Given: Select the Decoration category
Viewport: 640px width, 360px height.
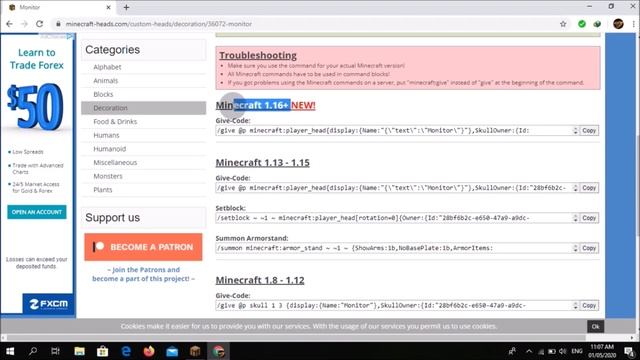Looking at the screenshot, I should click(144, 108).
